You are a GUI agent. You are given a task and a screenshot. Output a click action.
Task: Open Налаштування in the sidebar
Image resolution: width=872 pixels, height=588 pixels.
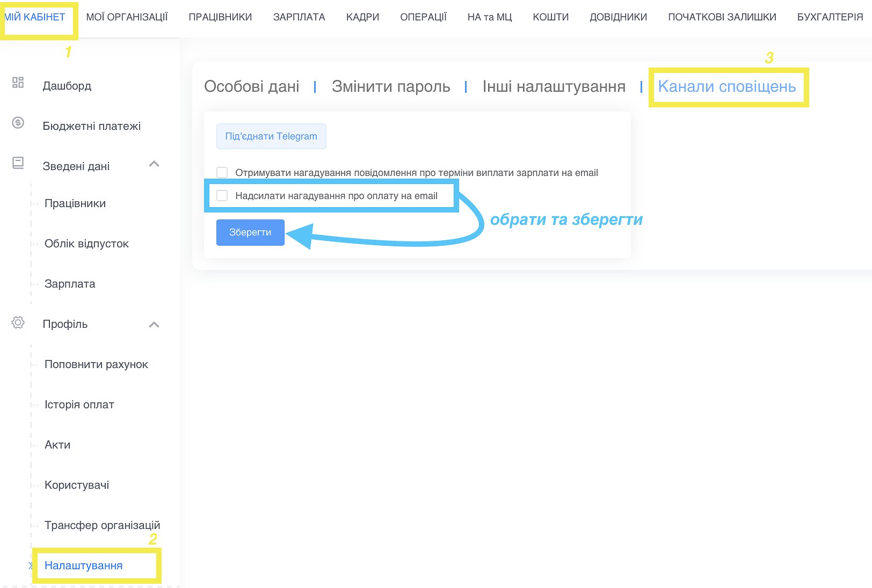[x=84, y=565]
